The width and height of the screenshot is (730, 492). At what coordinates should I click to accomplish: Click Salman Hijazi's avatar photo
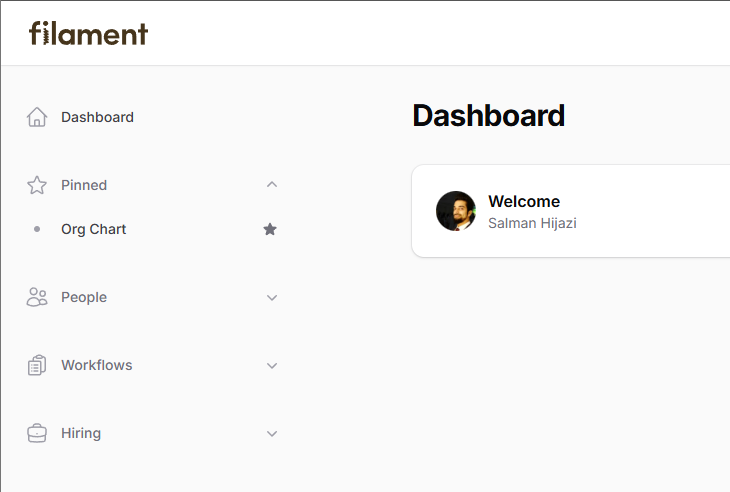pyautogui.click(x=456, y=211)
